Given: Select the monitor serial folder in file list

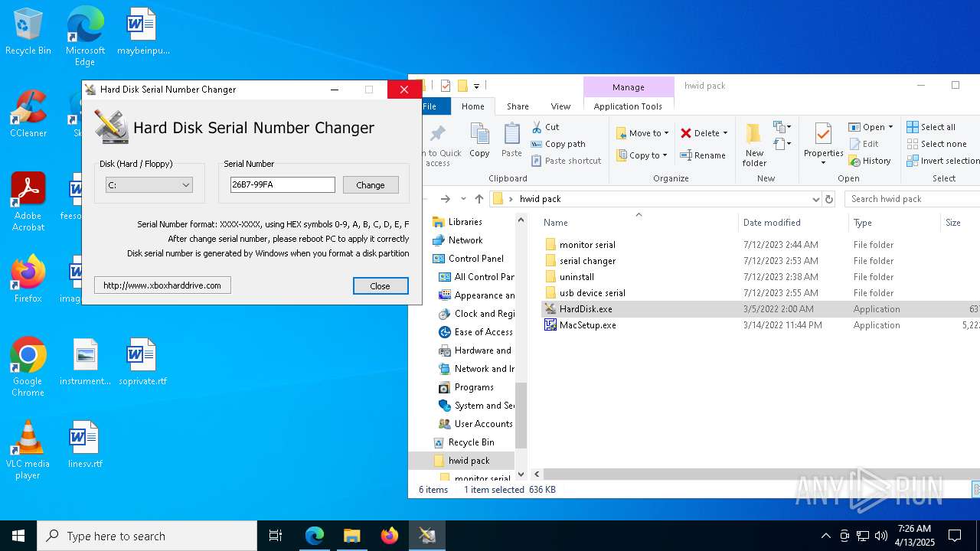Looking at the screenshot, I should tap(587, 245).
